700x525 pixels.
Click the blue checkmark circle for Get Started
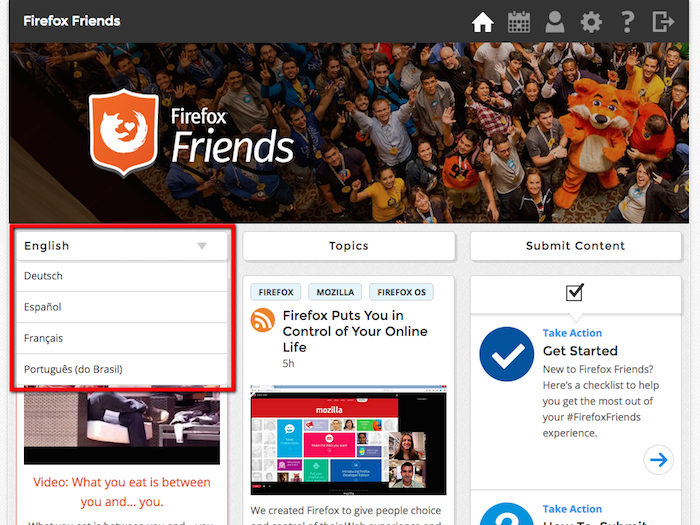coord(507,354)
